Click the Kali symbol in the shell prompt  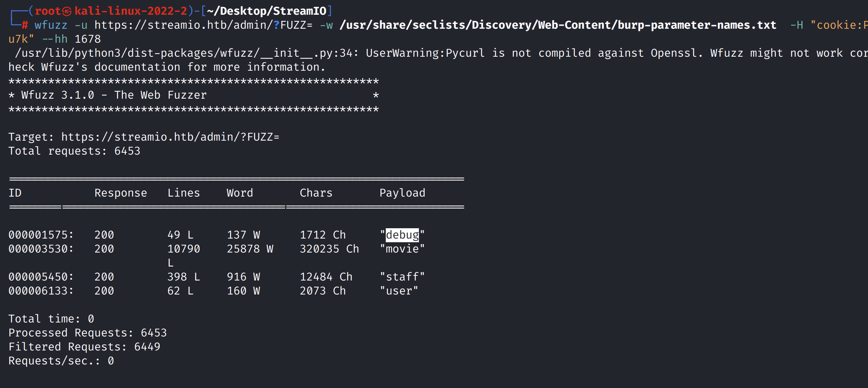pyautogui.click(x=67, y=11)
